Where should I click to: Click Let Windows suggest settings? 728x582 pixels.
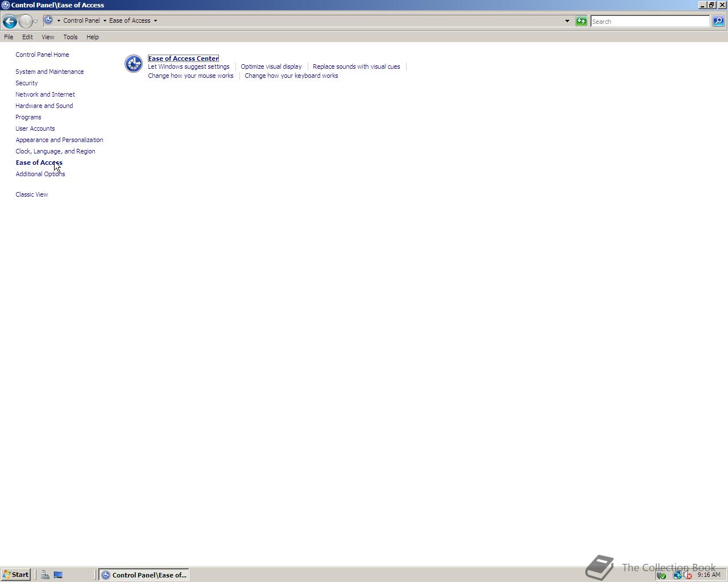[189, 66]
